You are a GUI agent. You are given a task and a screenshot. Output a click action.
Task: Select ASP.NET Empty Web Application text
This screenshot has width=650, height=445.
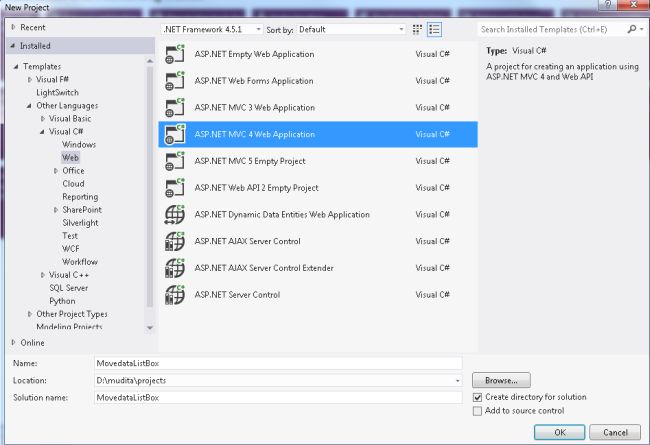click(x=254, y=54)
